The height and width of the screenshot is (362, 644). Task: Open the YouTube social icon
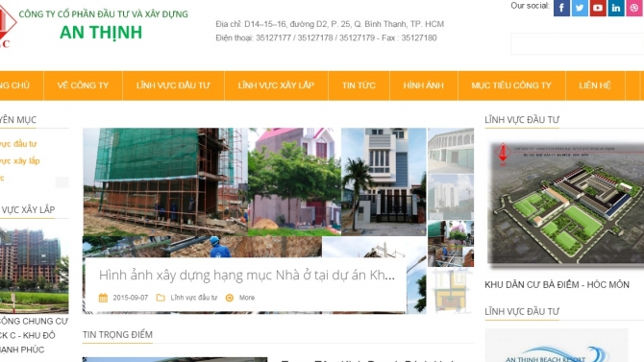[x=598, y=8]
